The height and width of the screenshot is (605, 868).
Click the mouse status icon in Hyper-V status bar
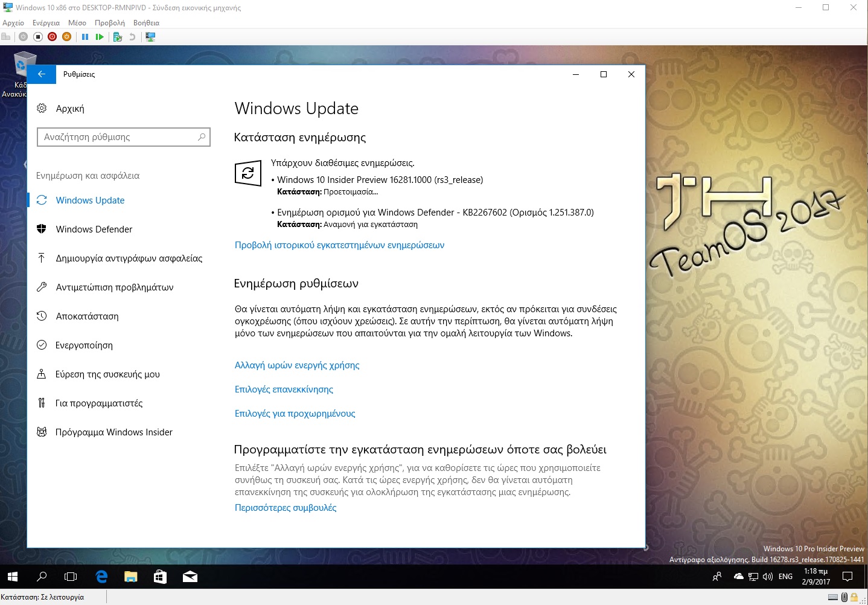844,597
